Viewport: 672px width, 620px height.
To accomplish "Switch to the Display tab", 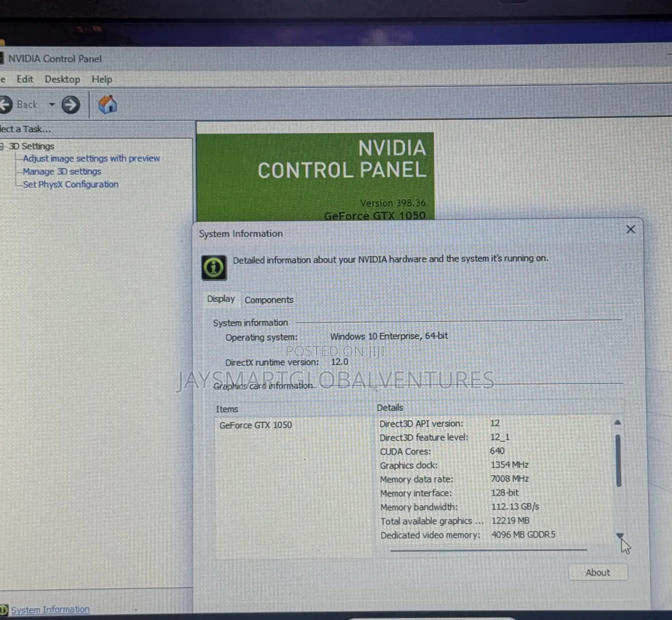I will tap(221, 299).
